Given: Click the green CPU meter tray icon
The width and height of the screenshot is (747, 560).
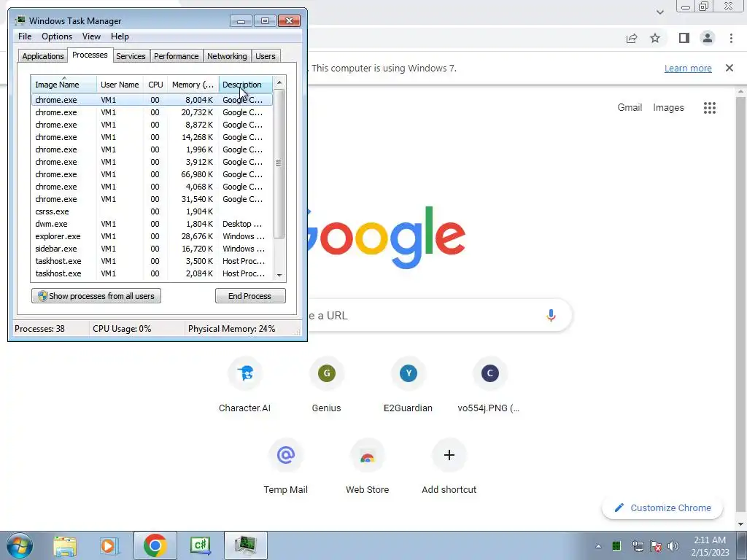Looking at the screenshot, I should pyautogui.click(x=616, y=545).
